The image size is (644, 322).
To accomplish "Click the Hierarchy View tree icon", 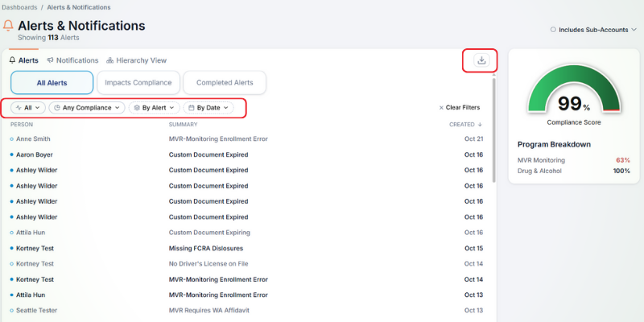I will pyautogui.click(x=109, y=60).
